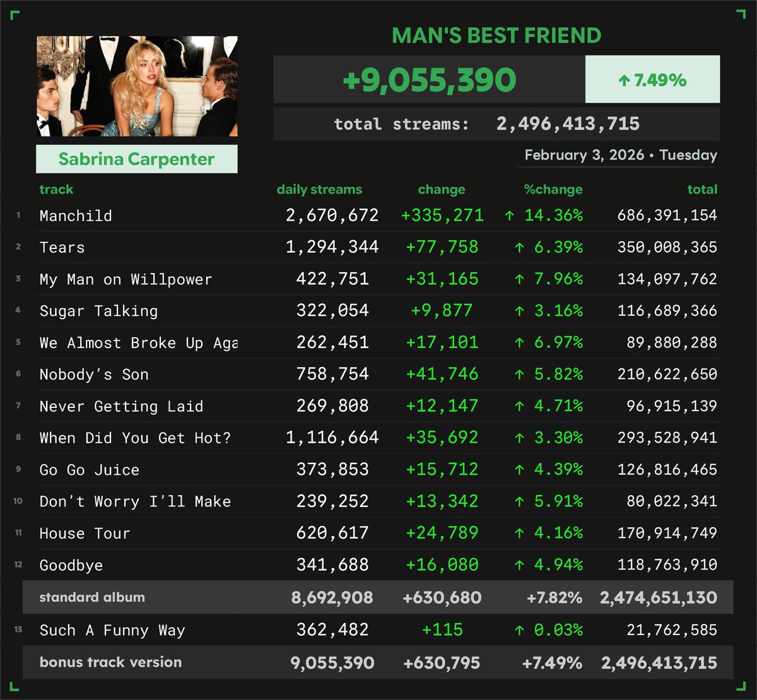757x700 pixels.
Task: Click Nobody's Son daily streams 758,754
Action: point(332,374)
